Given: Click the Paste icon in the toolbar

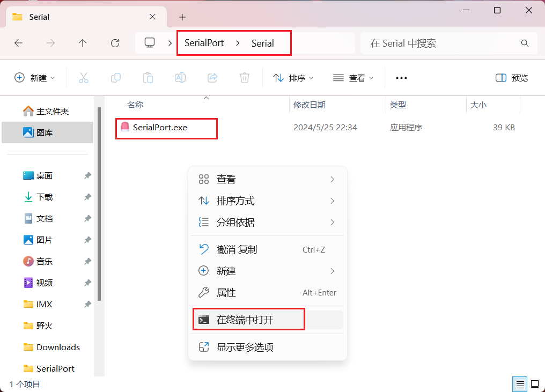Looking at the screenshot, I should pos(148,78).
